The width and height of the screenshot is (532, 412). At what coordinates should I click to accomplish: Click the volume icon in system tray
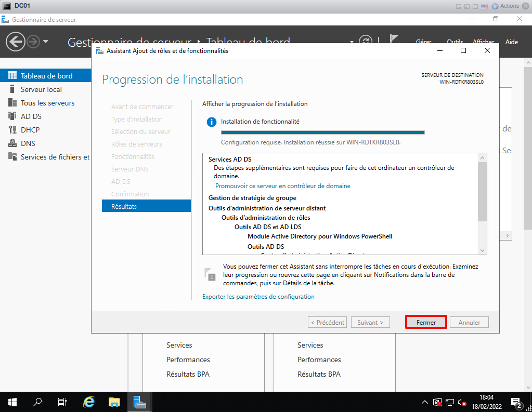(x=461, y=403)
